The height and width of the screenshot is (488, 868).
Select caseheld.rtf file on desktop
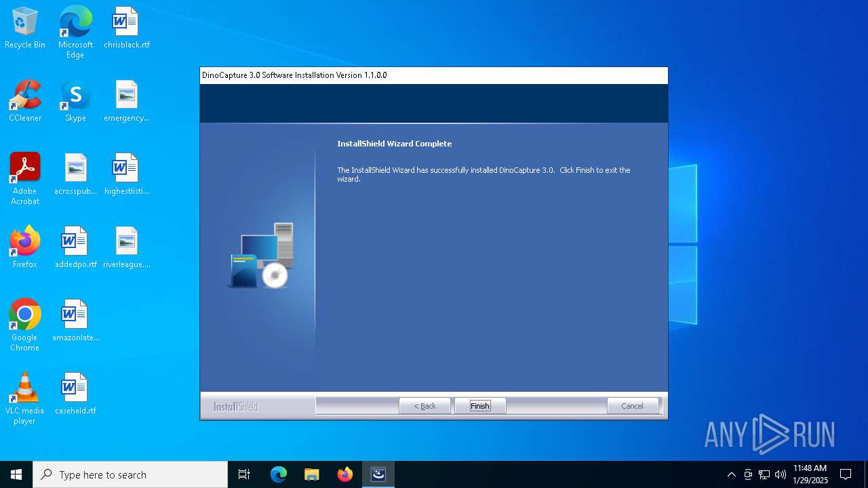coord(75,394)
